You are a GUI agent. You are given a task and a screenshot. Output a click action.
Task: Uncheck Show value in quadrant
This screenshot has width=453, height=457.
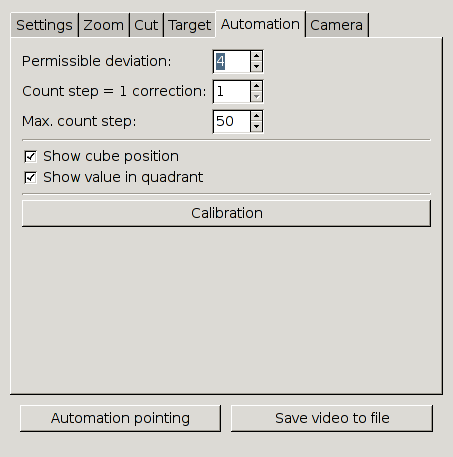30,177
